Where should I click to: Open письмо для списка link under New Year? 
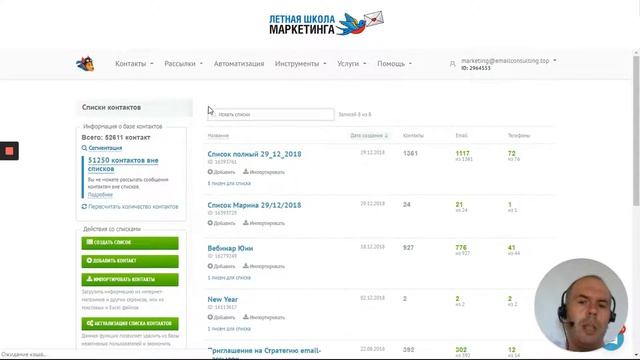point(229,329)
